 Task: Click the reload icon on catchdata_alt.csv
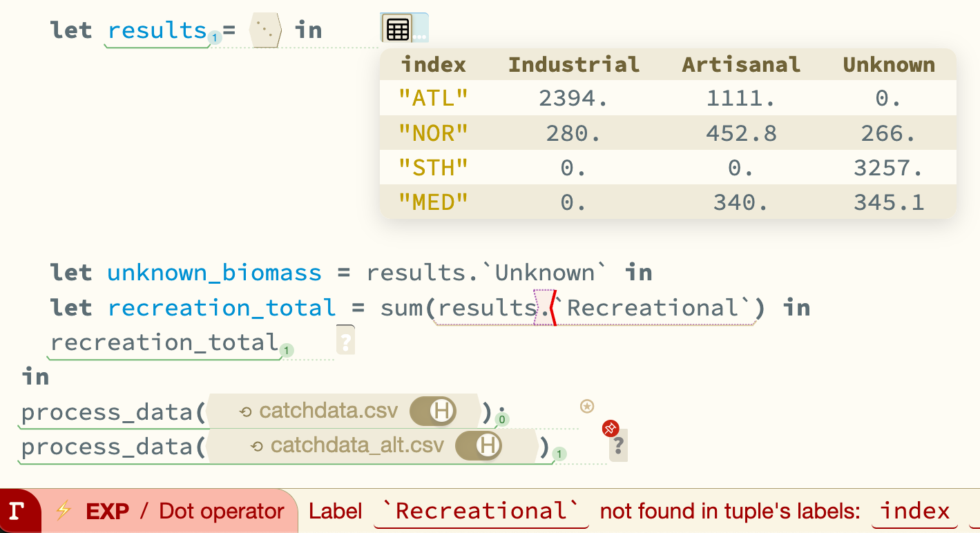point(257,447)
